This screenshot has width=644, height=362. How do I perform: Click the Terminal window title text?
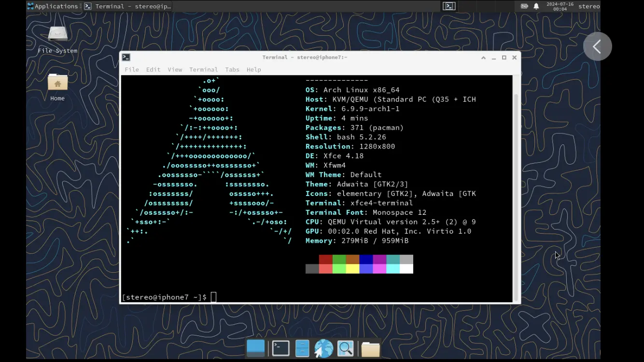pyautogui.click(x=305, y=57)
